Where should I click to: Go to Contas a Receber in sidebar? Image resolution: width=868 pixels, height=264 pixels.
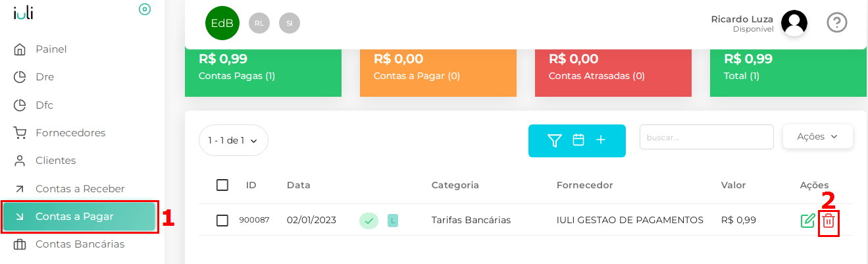(x=80, y=189)
